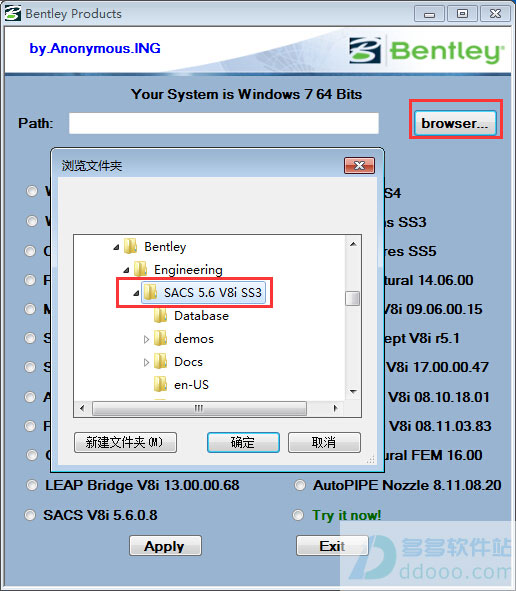Select the demos folder

[194, 339]
